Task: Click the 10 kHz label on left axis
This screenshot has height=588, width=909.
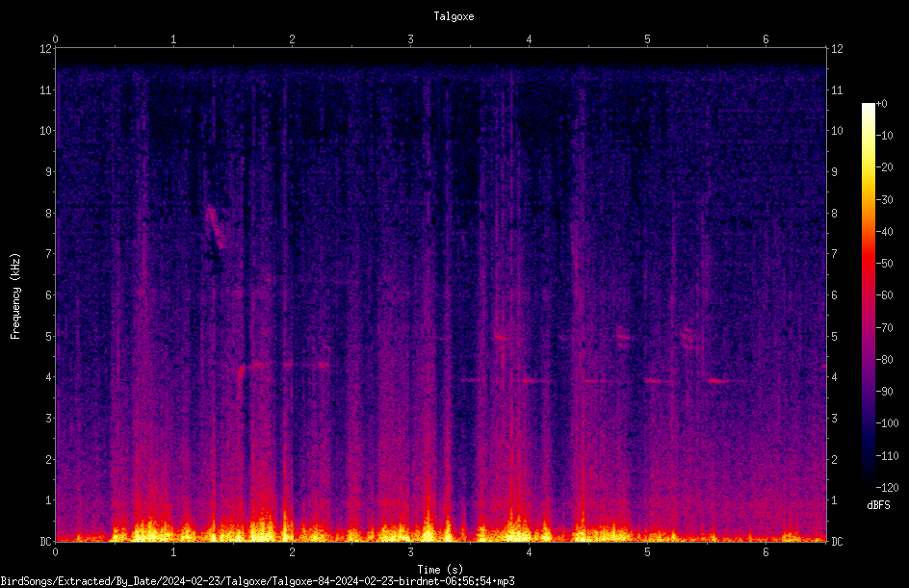Action: coord(46,131)
